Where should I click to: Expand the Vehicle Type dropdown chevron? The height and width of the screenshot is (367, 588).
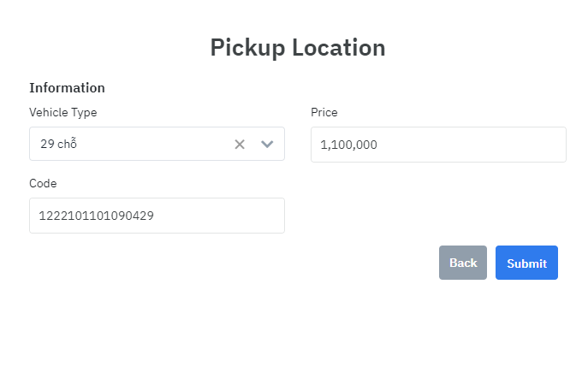tap(267, 145)
